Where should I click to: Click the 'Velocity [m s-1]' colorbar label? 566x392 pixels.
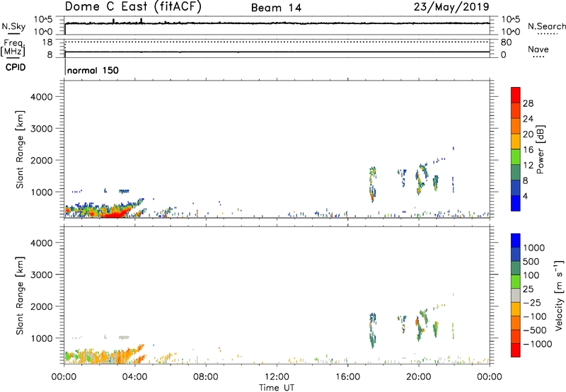click(559, 295)
